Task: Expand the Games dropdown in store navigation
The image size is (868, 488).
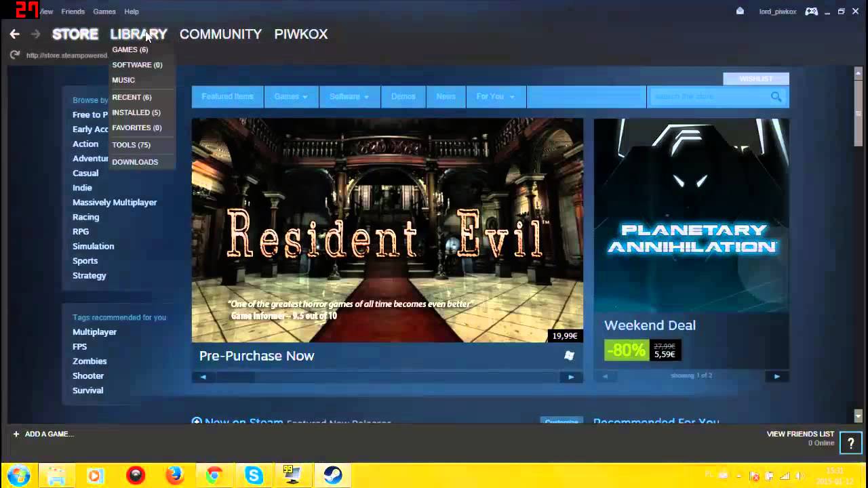Action: 291,97
